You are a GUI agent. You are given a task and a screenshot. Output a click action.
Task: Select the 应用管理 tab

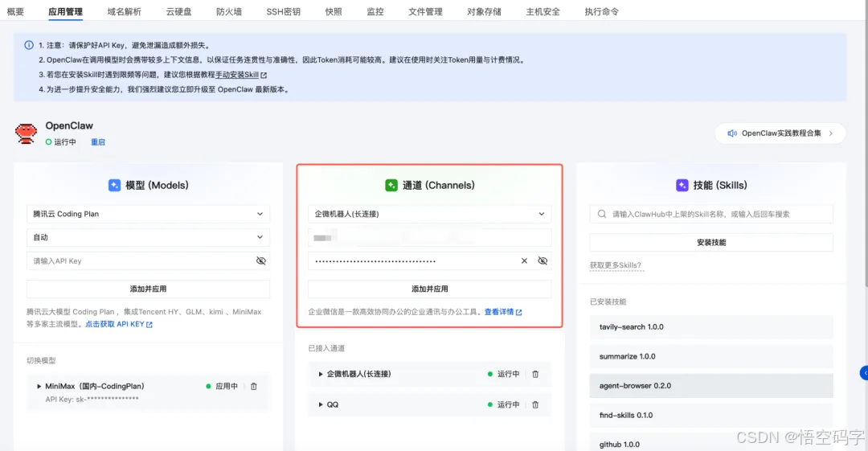coord(65,11)
